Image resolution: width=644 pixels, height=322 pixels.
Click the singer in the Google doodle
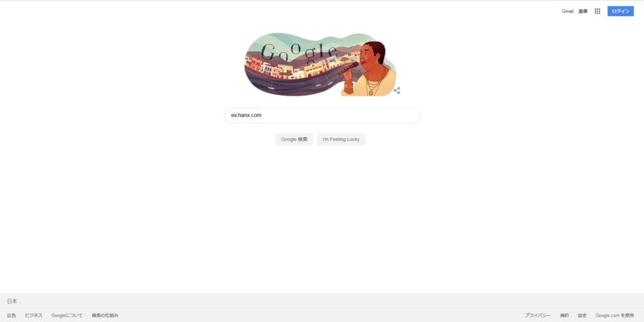click(x=369, y=69)
